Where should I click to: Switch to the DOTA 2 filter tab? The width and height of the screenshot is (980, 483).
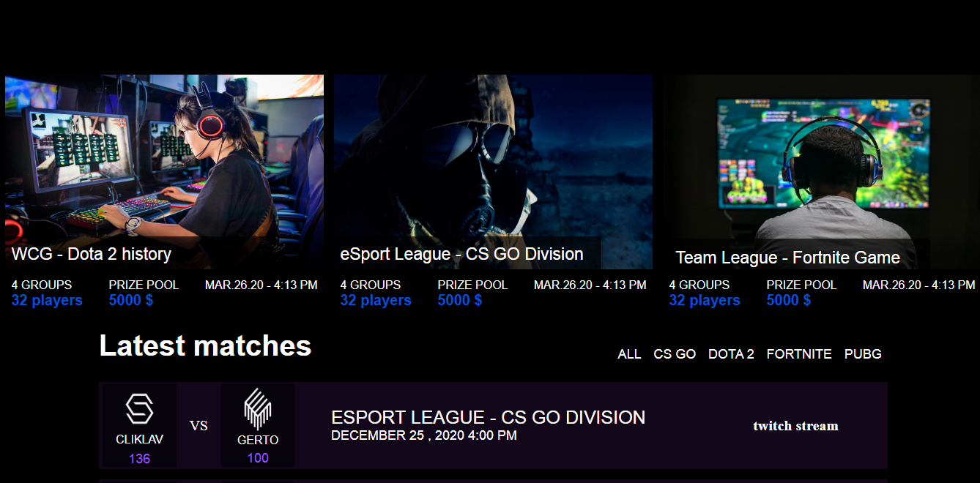pos(731,353)
